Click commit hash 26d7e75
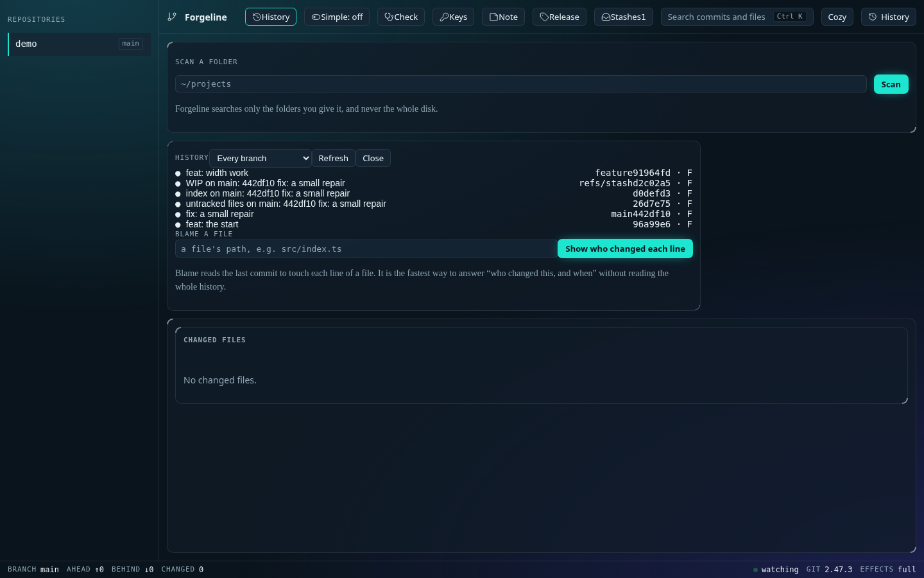The width and height of the screenshot is (924, 578). (x=651, y=204)
